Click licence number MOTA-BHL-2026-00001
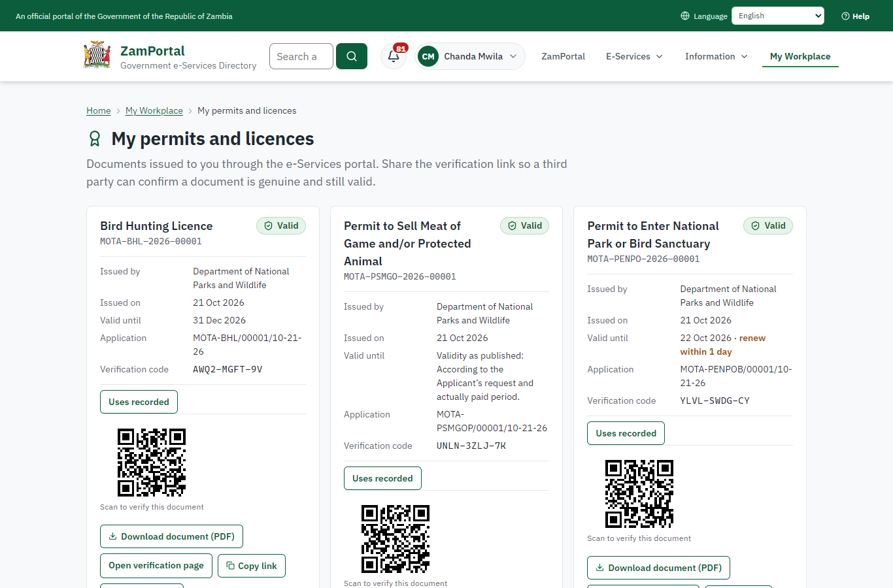The image size is (893, 588). (x=151, y=241)
